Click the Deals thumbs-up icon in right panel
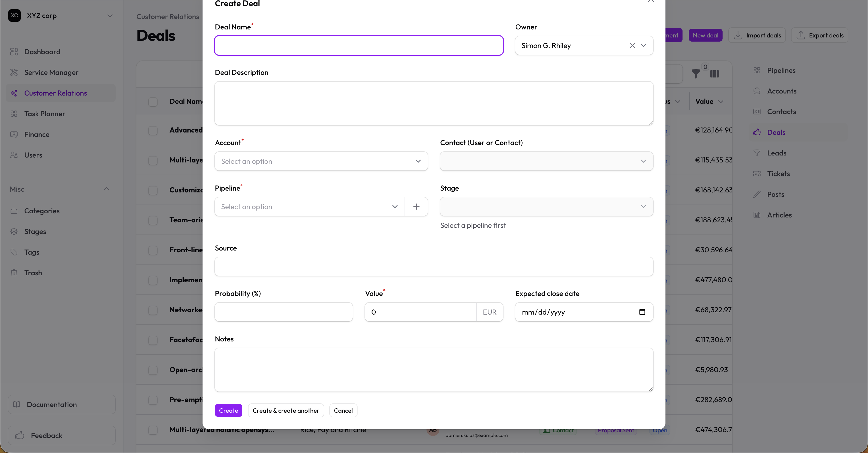 [x=757, y=132]
